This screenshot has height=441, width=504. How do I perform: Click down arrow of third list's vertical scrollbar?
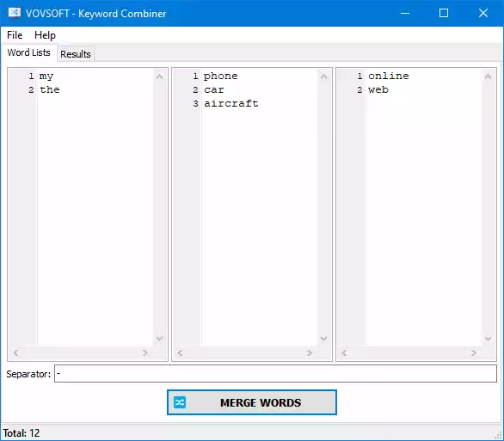(x=488, y=338)
